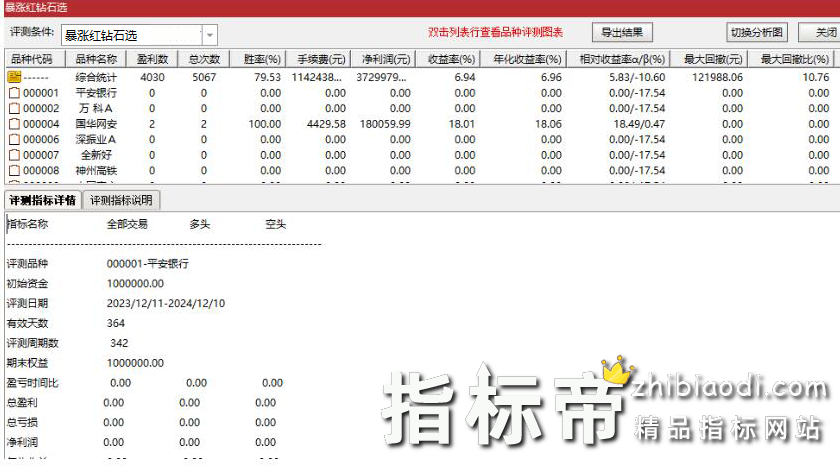Click the 总盈利 label
840x473 pixels.
pyautogui.click(x=22, y=402)
